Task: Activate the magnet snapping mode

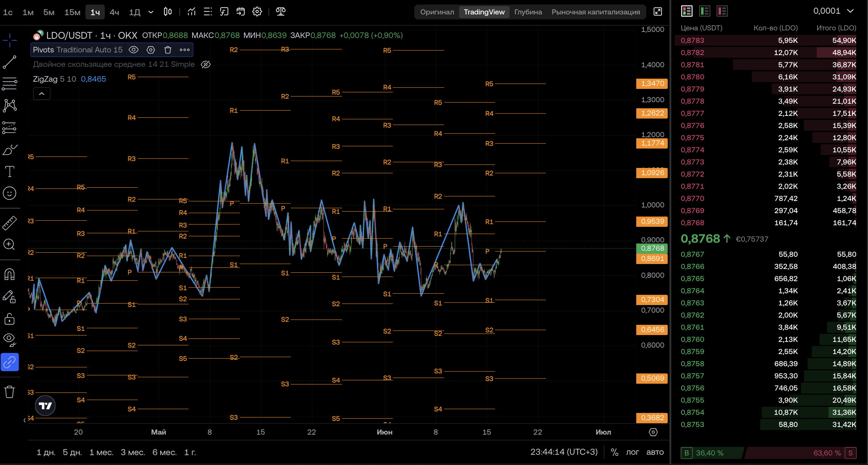Action: [9, 274]
